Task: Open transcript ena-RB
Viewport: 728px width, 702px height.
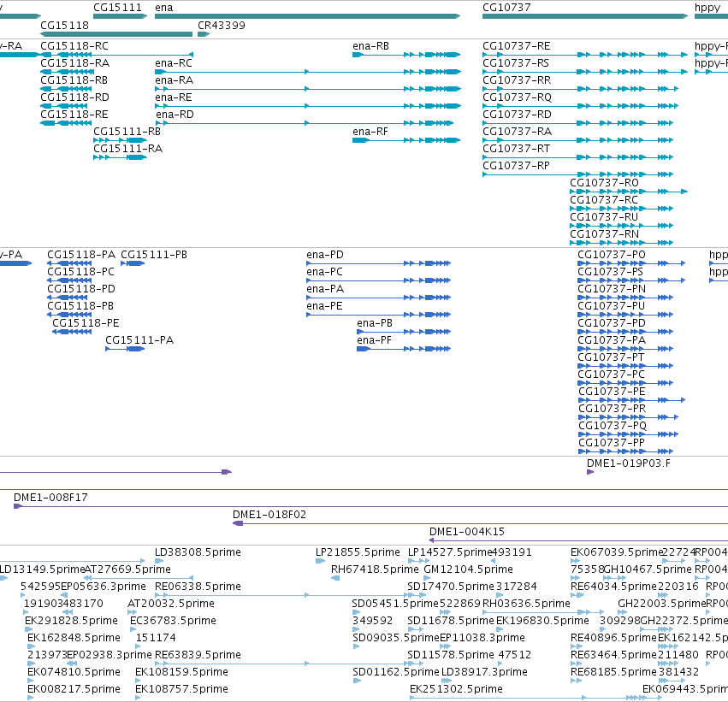Action: pos(371,46)
